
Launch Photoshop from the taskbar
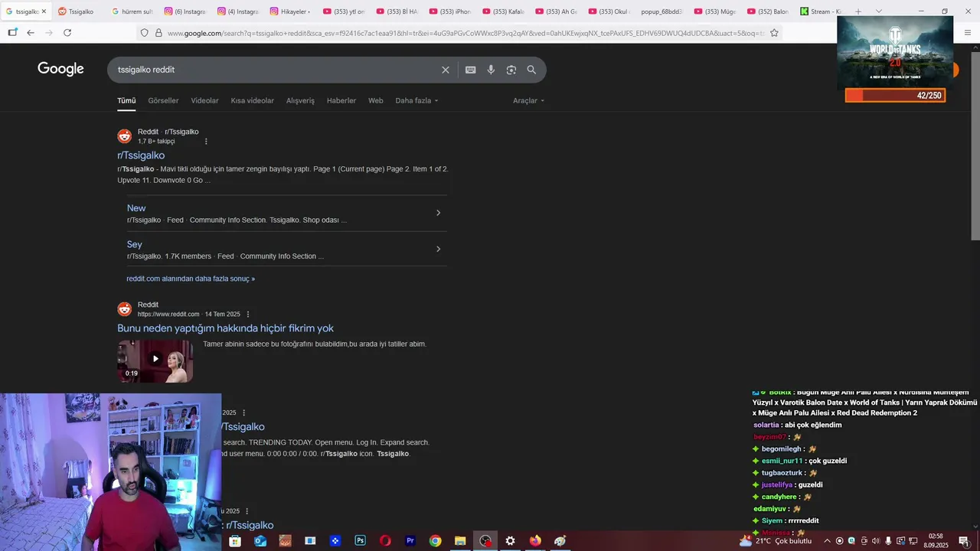[x=360, y=541]
